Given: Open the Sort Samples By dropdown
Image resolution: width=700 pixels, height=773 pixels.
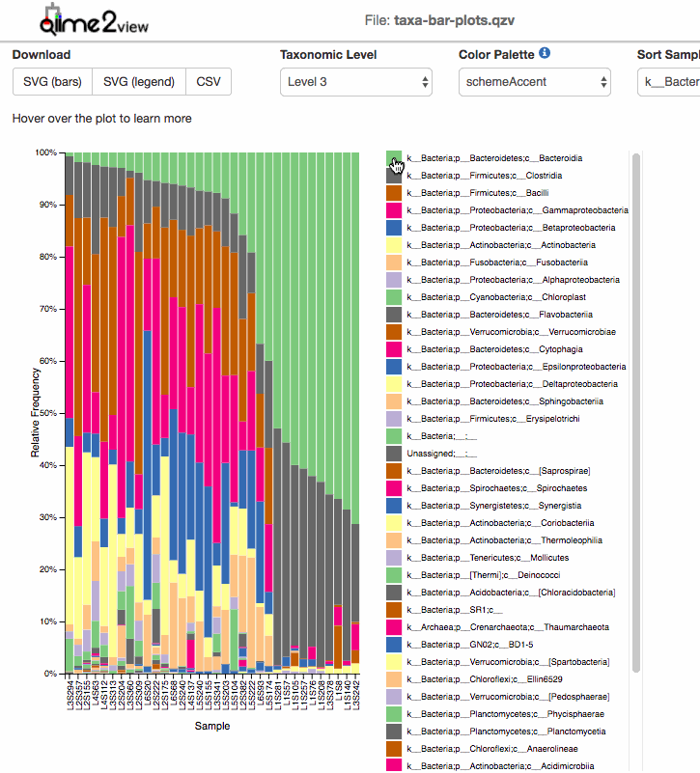Looking at the screenshot, I should coord(668,82).
